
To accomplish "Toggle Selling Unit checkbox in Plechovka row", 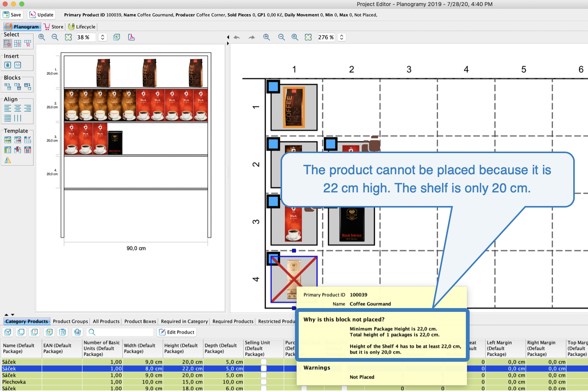I will point(264,382).
